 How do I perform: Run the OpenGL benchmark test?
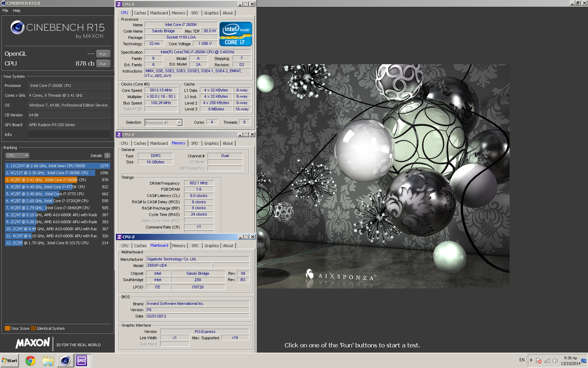point(103,54)
